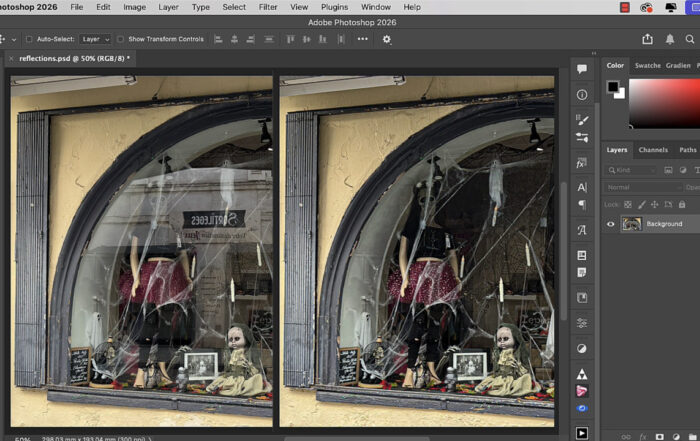Screen dimensions: 700x441
Task: Open the Character panel icon
Action: click(582, 187)
